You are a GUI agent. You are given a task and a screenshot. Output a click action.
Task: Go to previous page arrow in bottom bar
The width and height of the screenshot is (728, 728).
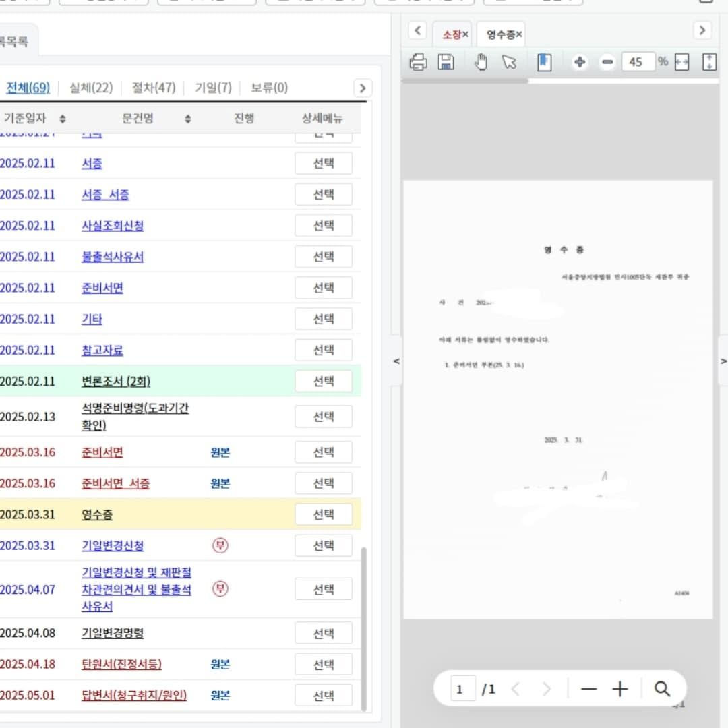[x=516, y=689]
